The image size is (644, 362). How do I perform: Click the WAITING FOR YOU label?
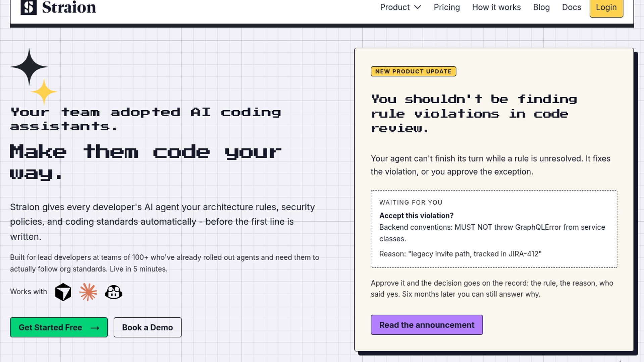pyautogui.click(x=411, y=202)
